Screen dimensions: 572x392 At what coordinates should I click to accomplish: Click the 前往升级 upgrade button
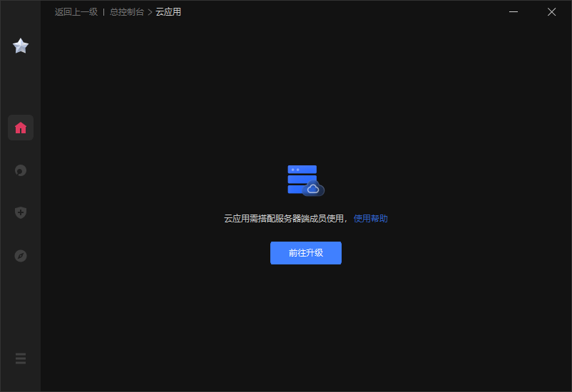pyautogui.click(x=306, y=253)
